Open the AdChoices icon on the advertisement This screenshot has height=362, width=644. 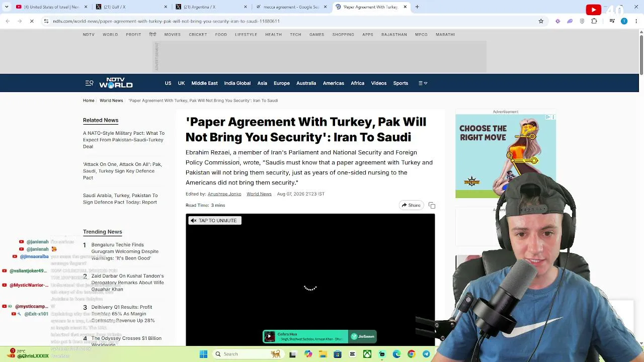(x=548, y=117)
